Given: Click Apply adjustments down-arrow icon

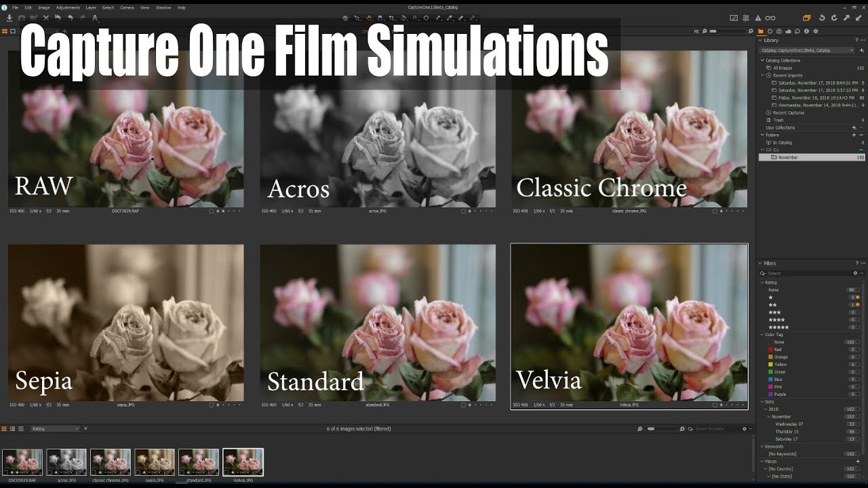Looking at the screenshot, I should pos(859,18).
